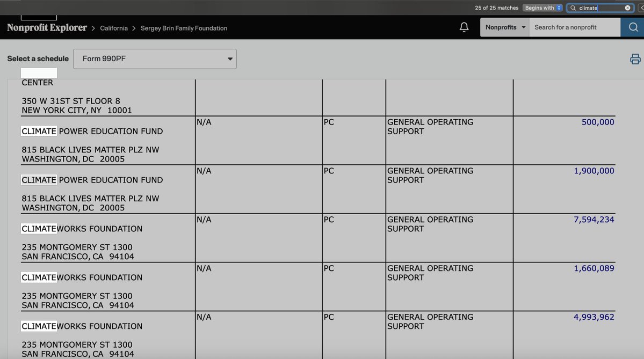Click the previous match arrow in find bar

click(641, 8)
